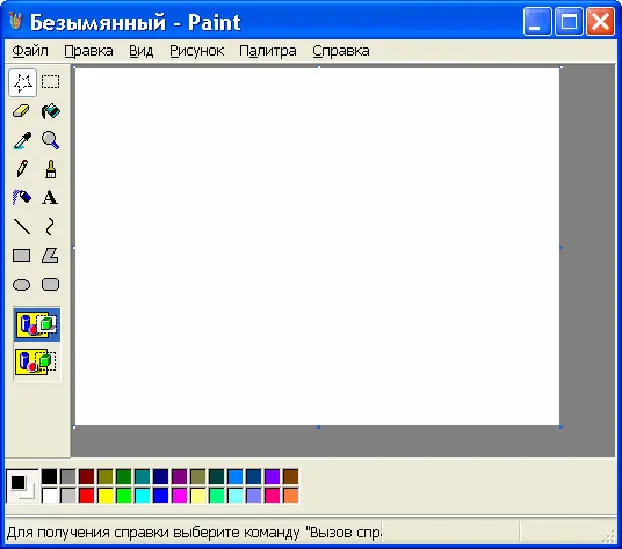Viewport: 622px width, 549px height.
Task: Activate the Magnifier tool
Action: [x=50, y=140]
